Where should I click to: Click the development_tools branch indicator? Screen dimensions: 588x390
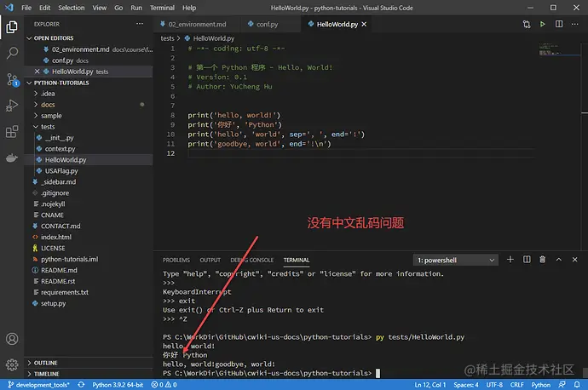(x=38, y=385)
